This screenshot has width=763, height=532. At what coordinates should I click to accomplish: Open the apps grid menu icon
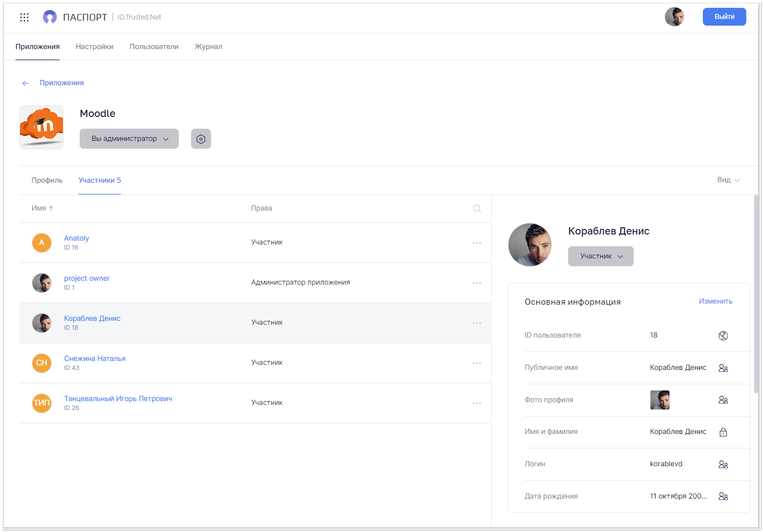pos(24,17)
